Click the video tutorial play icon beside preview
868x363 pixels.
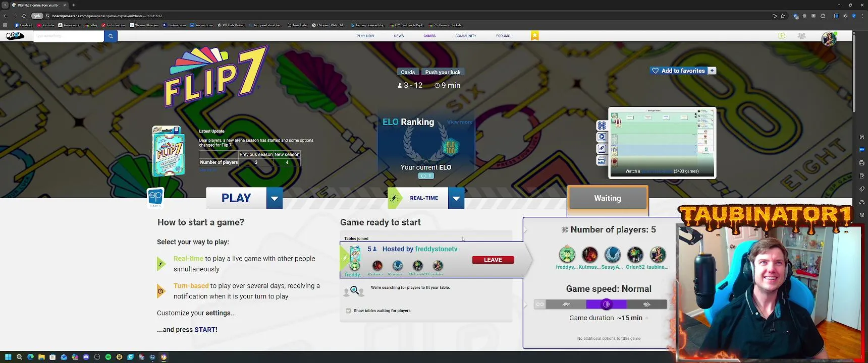click(602, 137)
